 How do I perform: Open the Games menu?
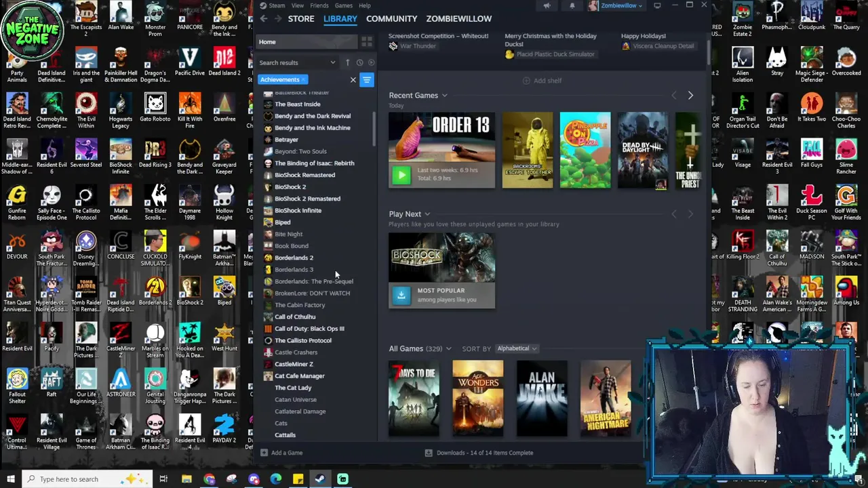[x=343, y=5]
